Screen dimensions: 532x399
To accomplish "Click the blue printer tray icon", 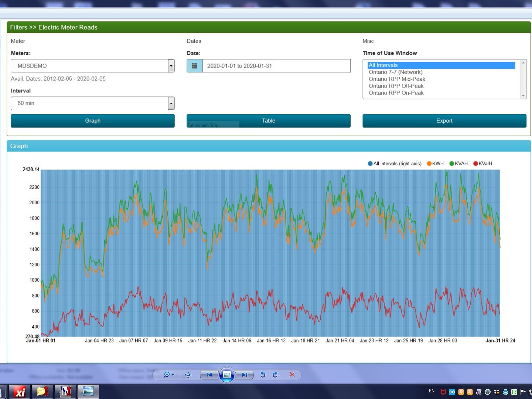I will 505,392.
